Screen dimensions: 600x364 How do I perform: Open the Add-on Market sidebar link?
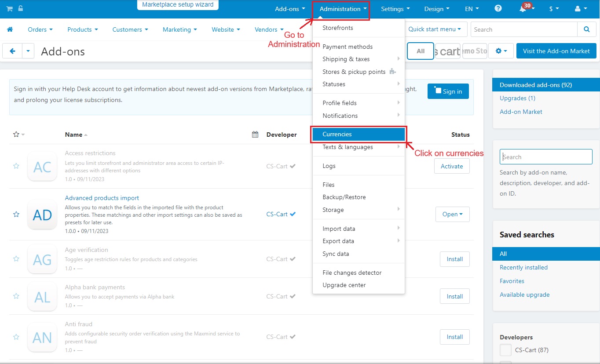coord(521,112)
